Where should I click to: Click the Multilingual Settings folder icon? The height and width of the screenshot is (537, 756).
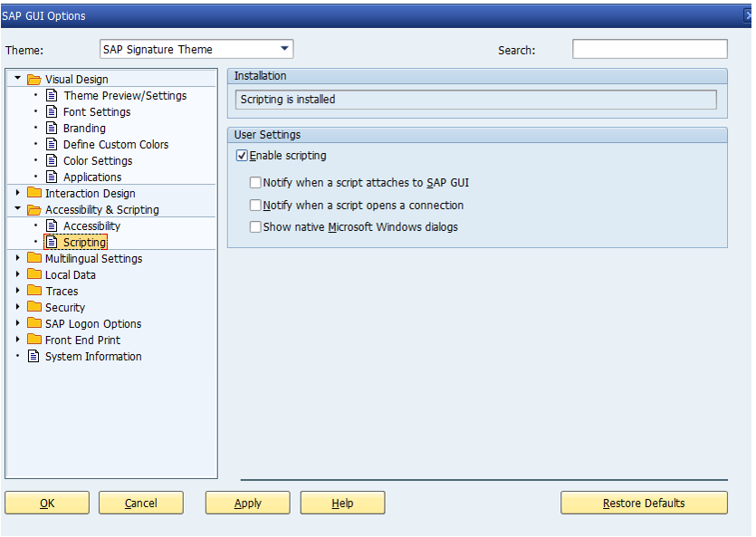coord(33,258)
